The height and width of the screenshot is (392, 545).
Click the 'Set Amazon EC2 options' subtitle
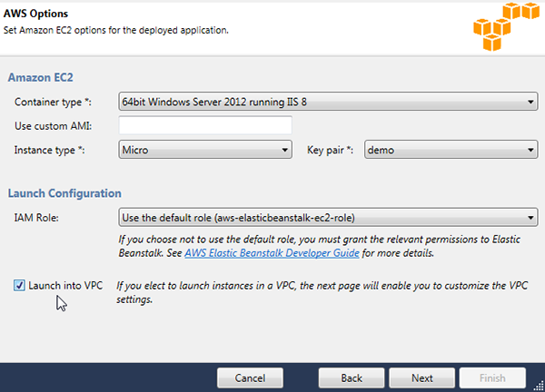[116, 30]
